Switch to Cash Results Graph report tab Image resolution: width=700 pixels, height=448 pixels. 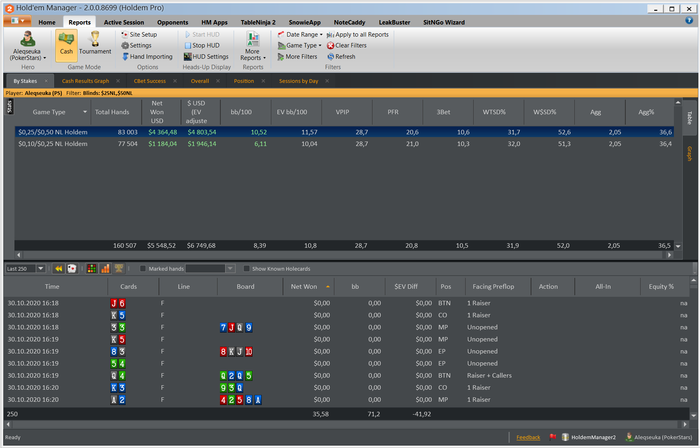click(x=85, y=81)
